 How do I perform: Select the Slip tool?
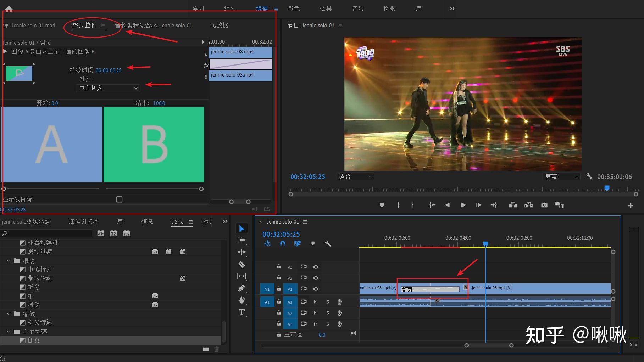(x=241, y=276)
